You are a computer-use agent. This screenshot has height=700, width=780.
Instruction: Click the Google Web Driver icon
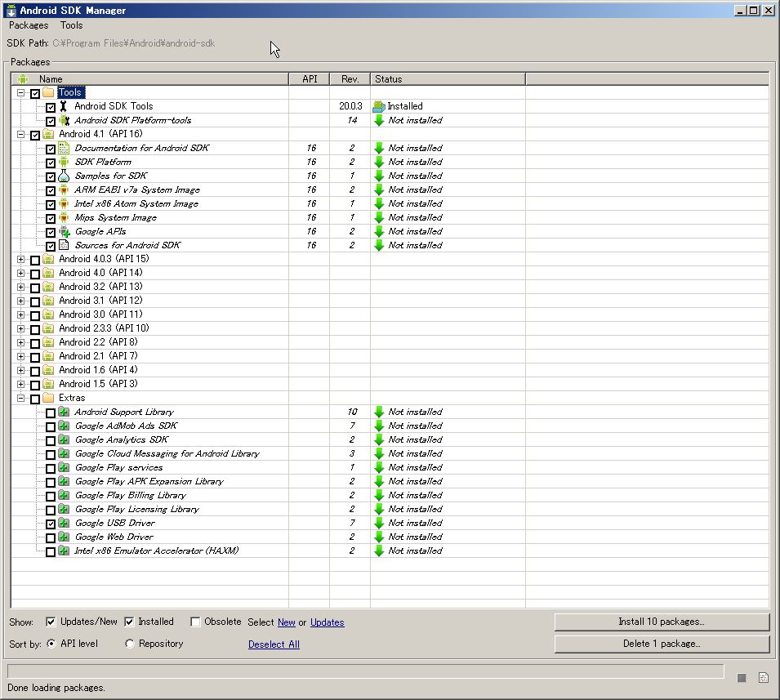pyautogui.click(x=64, y=537)
